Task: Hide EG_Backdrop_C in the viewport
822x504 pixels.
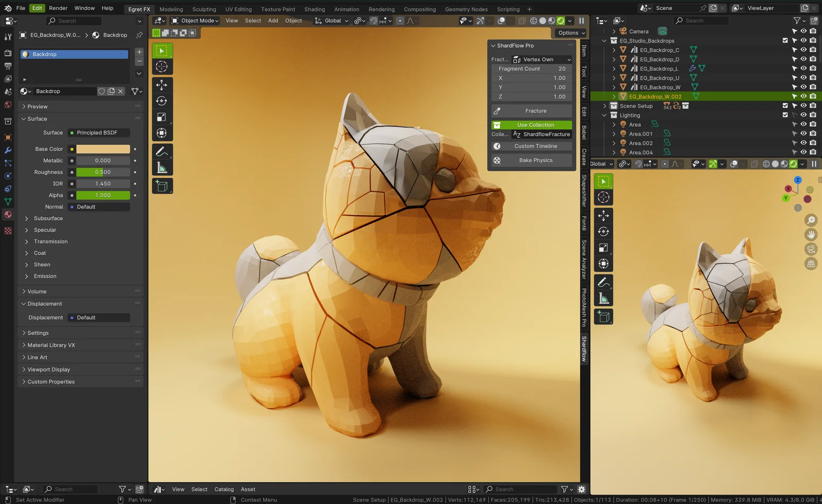Action: (x=803, y=50)
